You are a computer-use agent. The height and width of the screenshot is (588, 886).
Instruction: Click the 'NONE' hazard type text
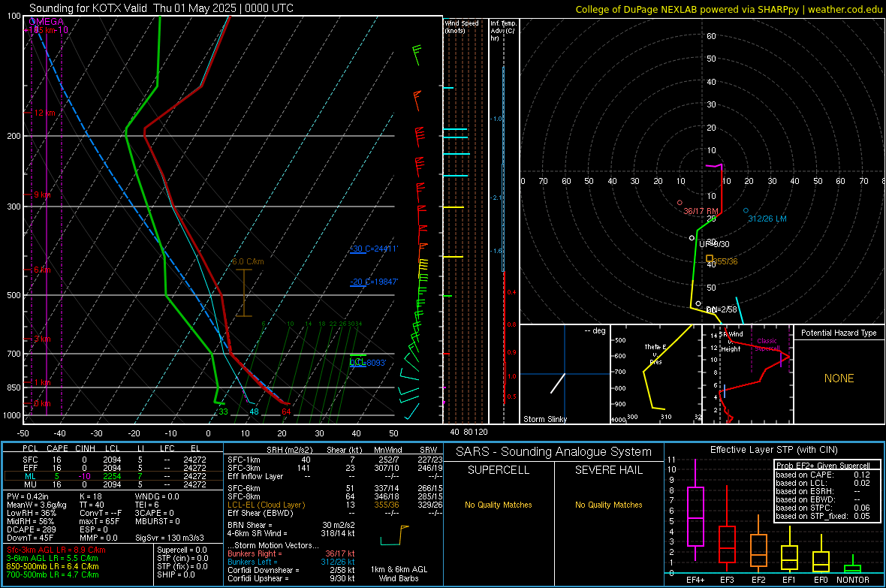coord(839,378)
